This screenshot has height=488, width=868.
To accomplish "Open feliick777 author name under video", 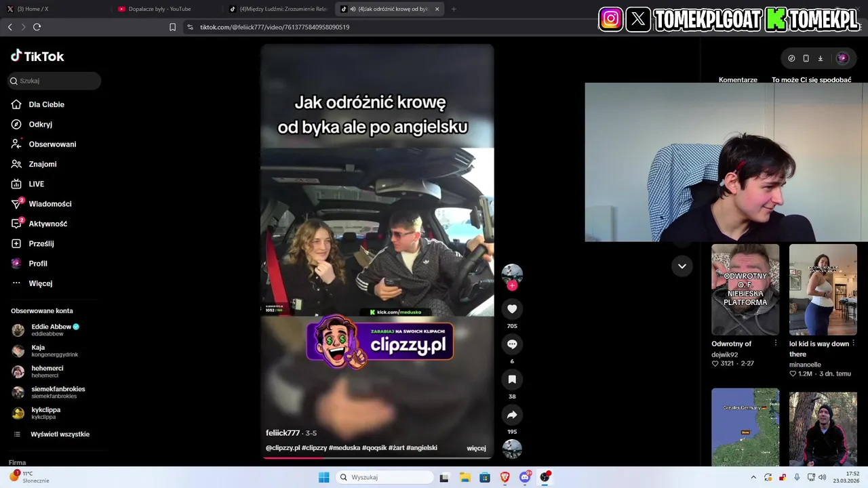I will point(283,433).
